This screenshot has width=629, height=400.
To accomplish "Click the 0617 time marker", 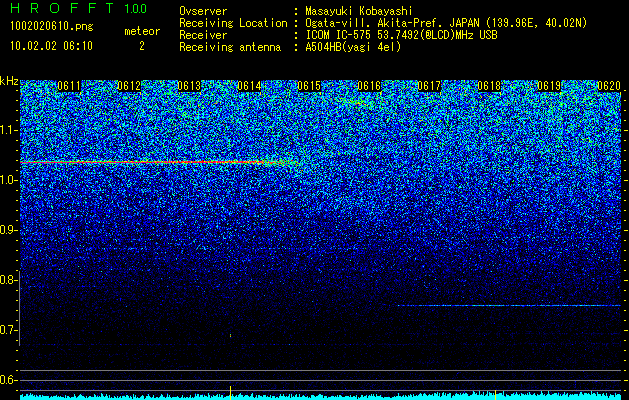I will [x=429, y=86].
